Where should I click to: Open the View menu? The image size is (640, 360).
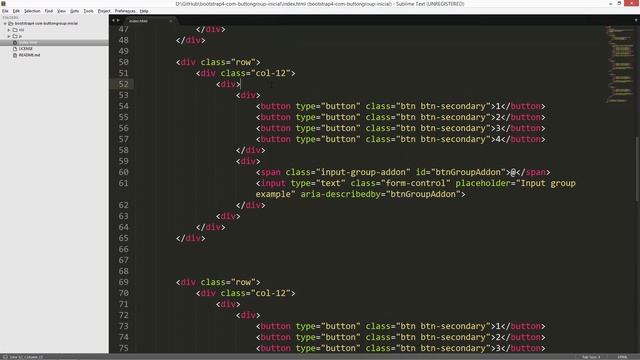click(61, 11)
